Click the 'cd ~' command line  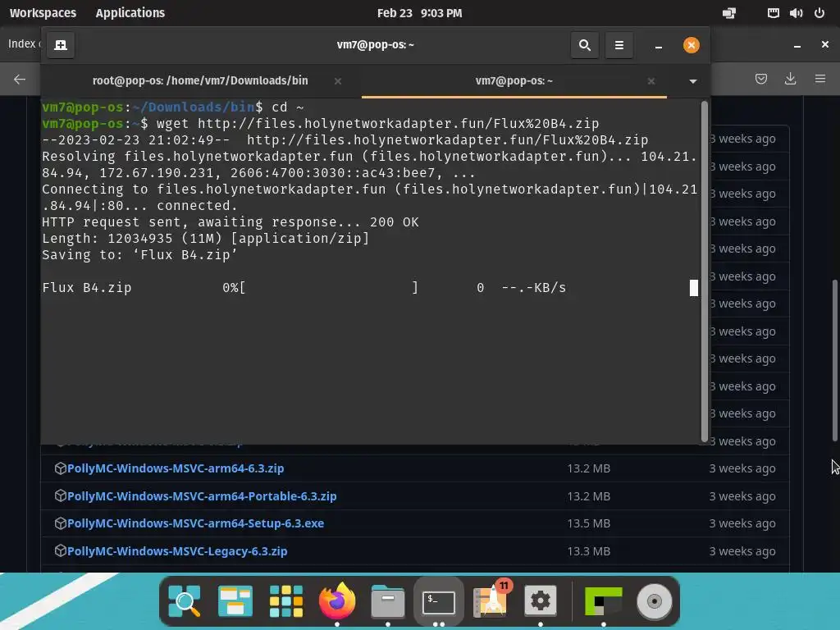point(288,107)
